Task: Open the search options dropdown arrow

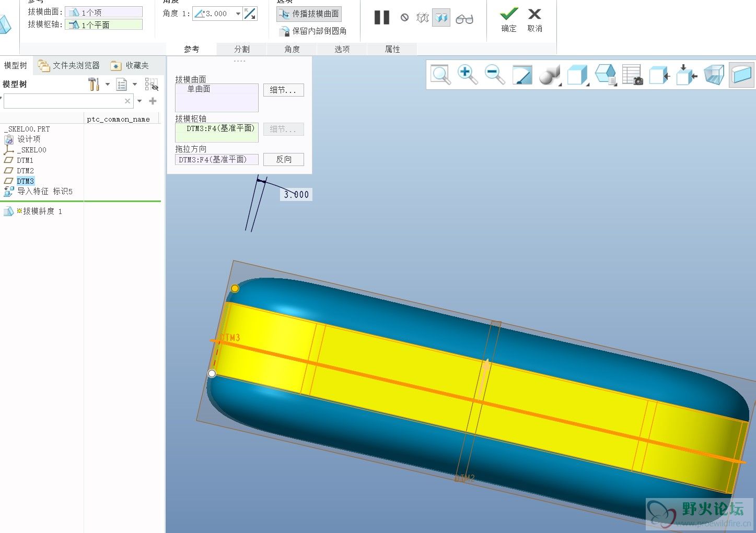Action: (139, 101)
